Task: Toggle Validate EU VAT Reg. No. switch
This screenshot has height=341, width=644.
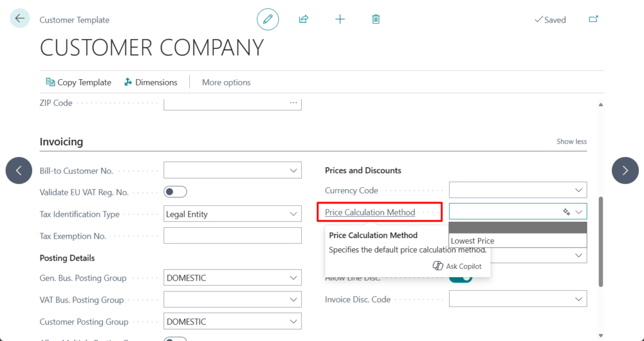Action: coord(175,192)
